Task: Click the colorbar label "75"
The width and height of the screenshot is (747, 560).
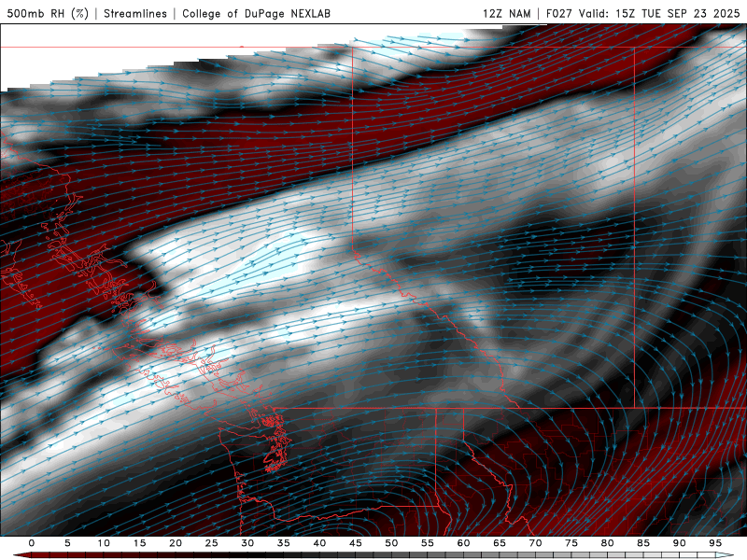Action: (571, 543)
